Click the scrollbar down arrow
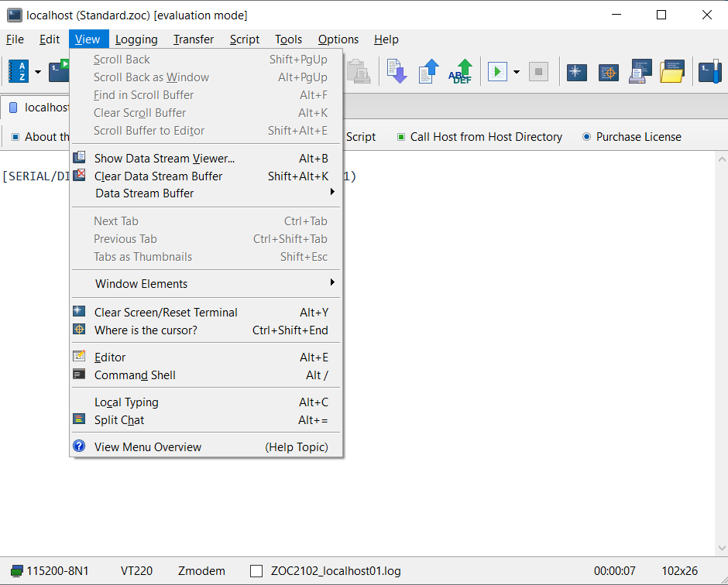Viewport: 728px width, 585px height. click(722, 548)
